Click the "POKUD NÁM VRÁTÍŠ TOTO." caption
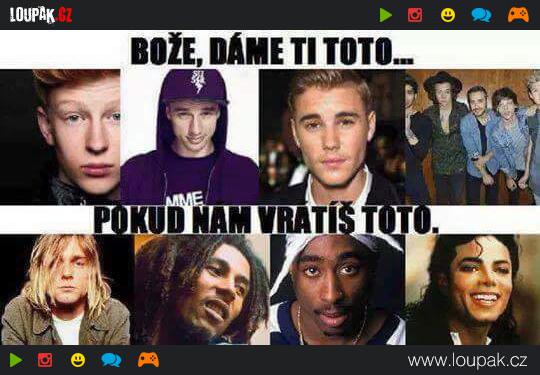 click(266, 220)
